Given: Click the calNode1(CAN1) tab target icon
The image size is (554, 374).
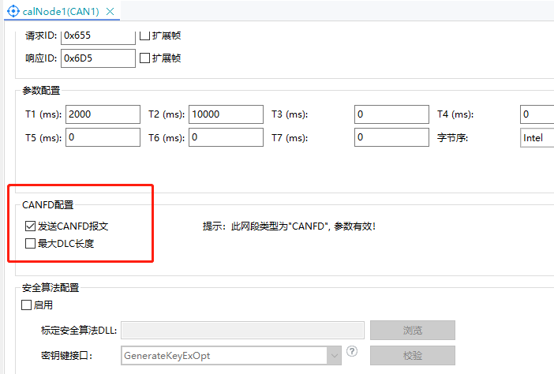Looking at the screenshot, I should 13,11.
